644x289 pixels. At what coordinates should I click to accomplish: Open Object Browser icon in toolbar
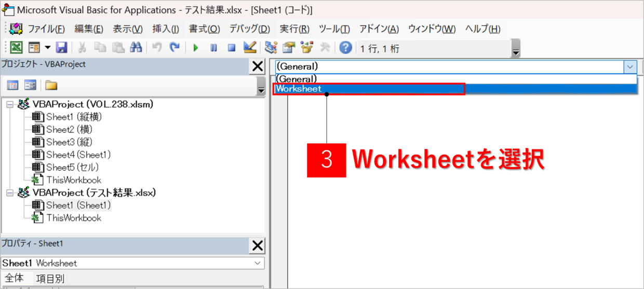click(x=307, y=48)
